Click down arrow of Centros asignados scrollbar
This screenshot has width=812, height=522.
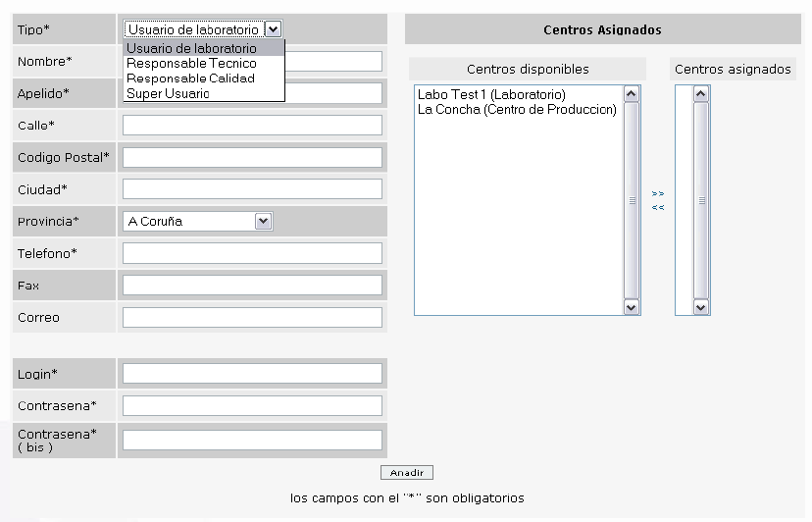tap(700, 307)
